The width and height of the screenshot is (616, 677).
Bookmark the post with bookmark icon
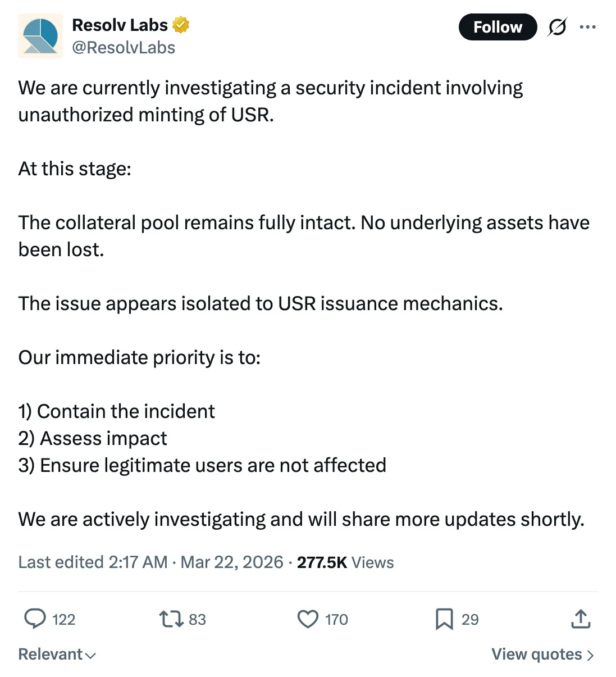click(444, 619)
